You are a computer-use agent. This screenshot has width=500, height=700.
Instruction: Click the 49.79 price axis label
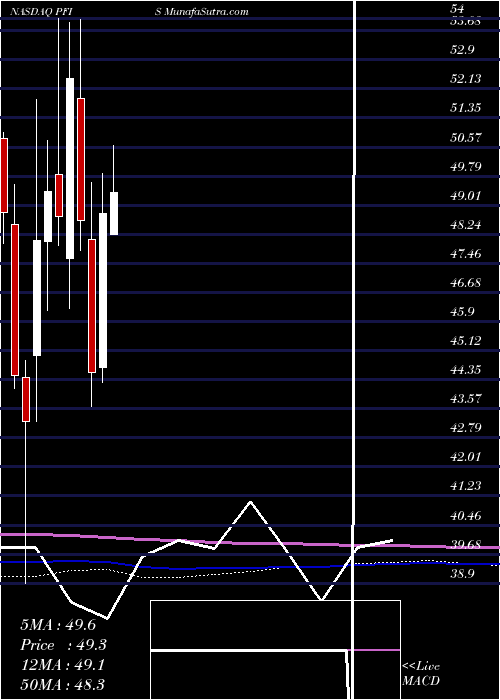pos(466,167)
